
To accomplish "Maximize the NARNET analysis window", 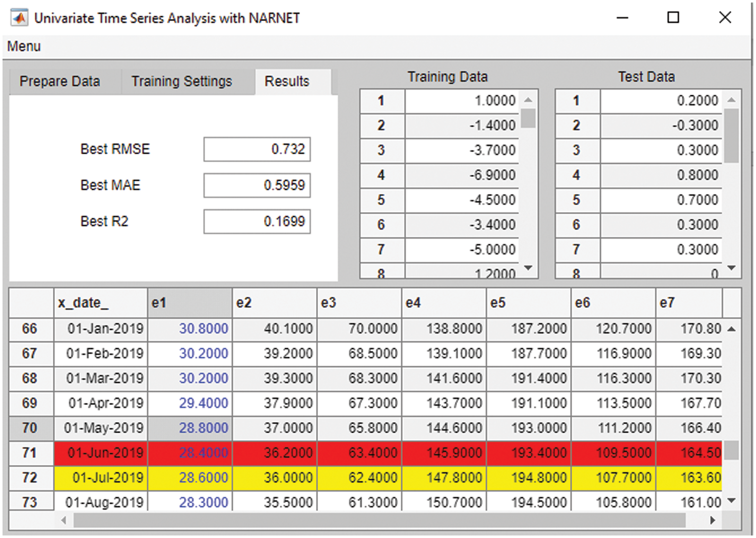I will click(673, 18).
